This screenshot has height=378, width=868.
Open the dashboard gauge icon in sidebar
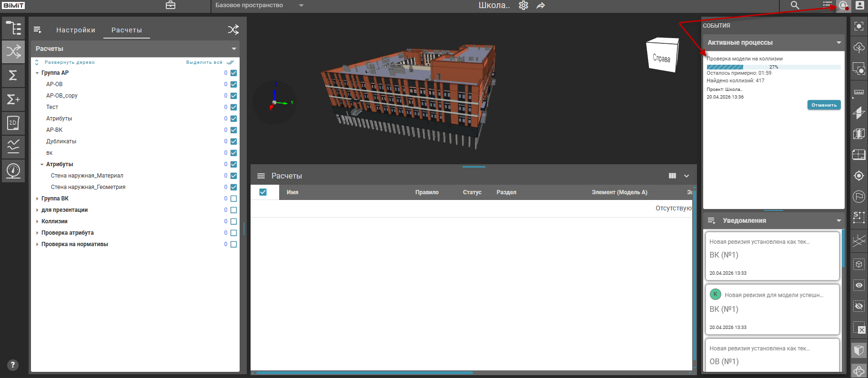(x=13, y=170)
